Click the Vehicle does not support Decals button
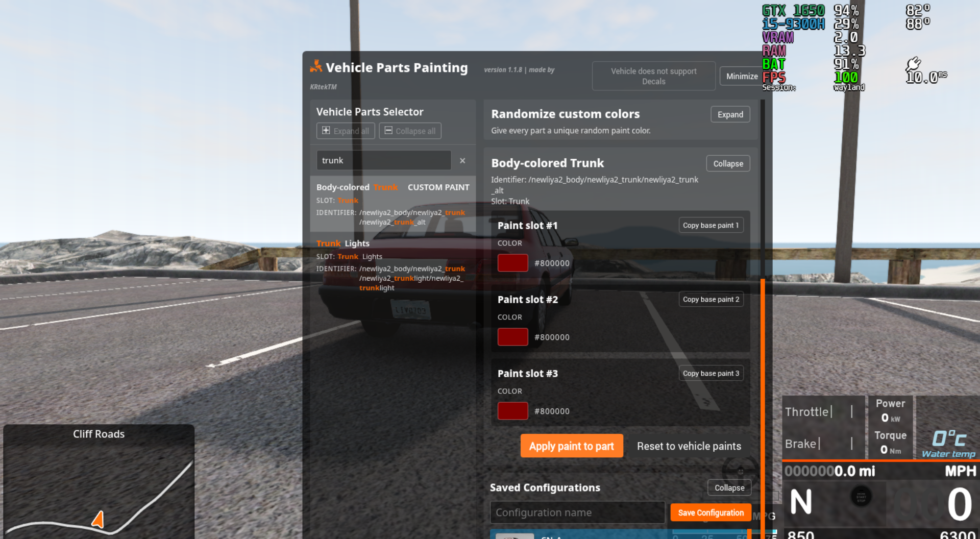The width and height of the screenshot is (980, 539). point(653,76)
